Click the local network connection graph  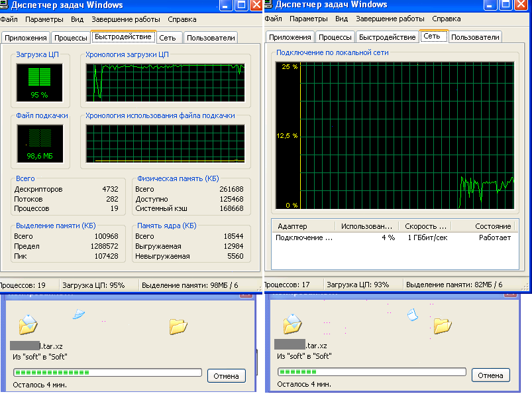(395, 135)
